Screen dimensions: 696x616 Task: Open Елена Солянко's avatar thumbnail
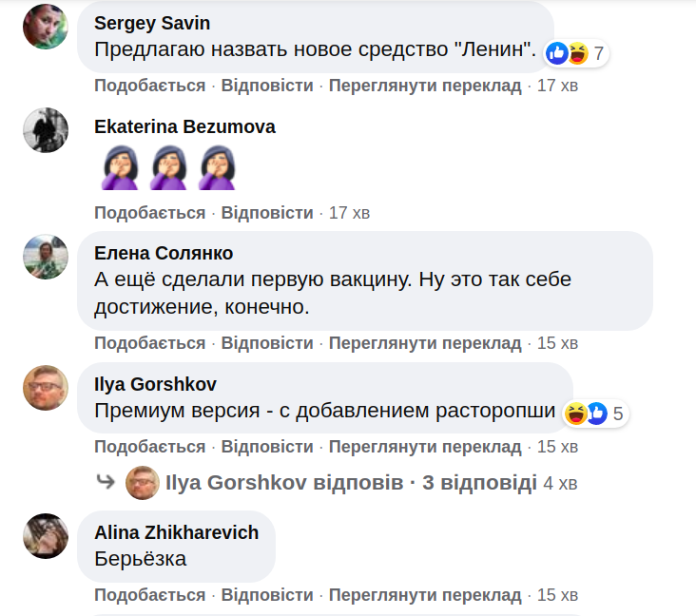[x=46, y=257]
